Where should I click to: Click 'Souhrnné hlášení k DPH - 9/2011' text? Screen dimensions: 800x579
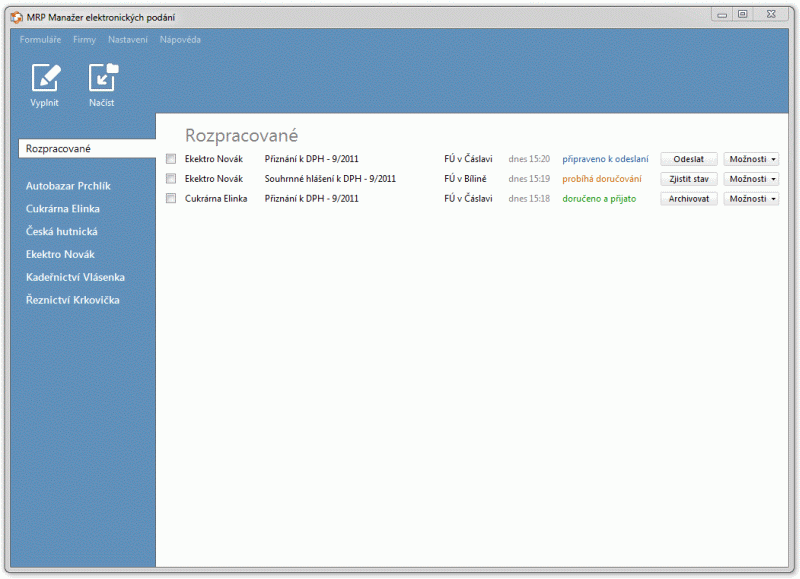tap(330, 179)
